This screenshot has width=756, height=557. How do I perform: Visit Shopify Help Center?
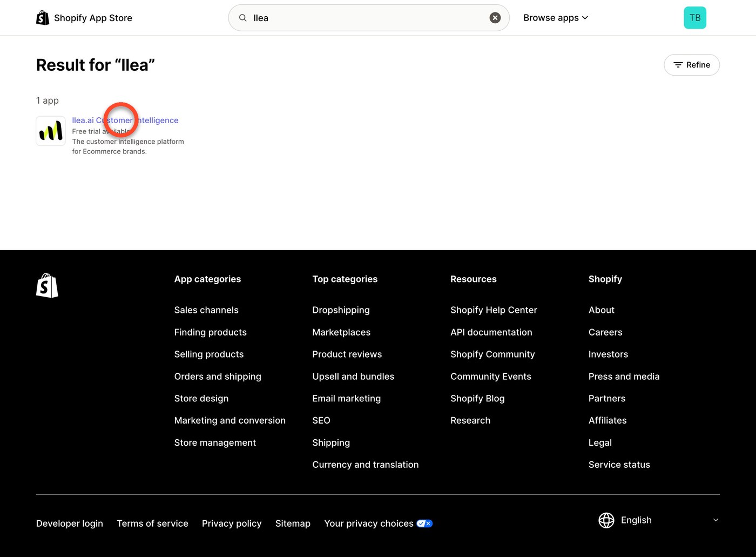coord(494,310)
